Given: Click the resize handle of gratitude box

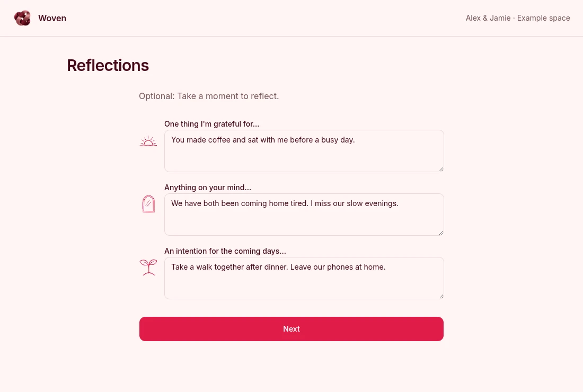Looking at the screenshot, I should pos(441,169).
